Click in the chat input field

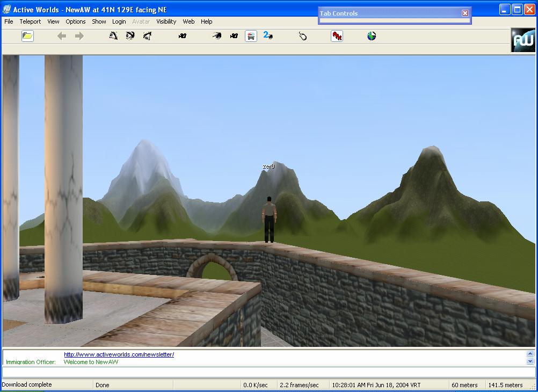[x=268, y=372]
